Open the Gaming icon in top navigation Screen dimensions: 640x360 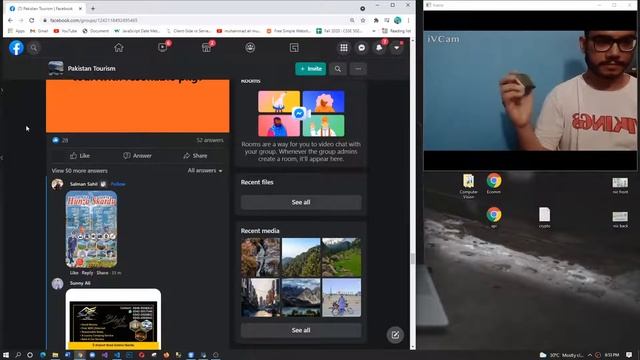(x=294, y=48)
